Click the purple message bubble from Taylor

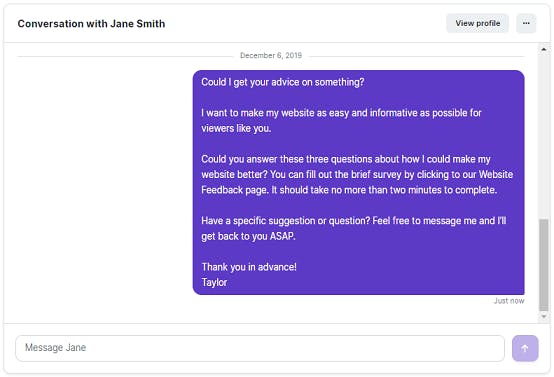point(358,182)
